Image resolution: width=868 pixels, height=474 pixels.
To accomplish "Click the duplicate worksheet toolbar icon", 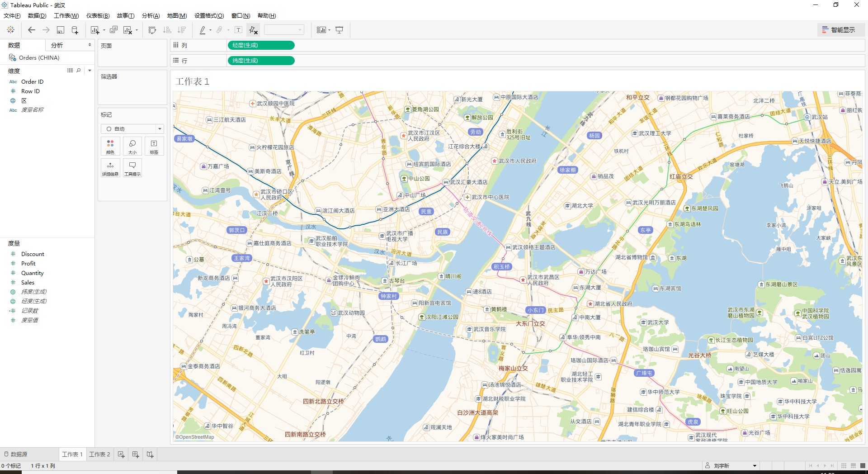I will pos(113,30).
